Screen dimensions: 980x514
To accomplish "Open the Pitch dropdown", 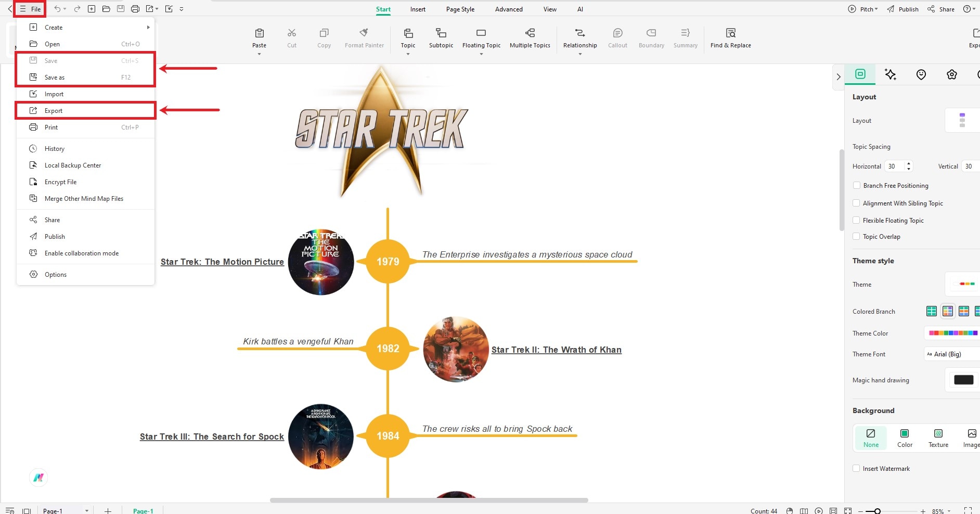I will (863, 9).
